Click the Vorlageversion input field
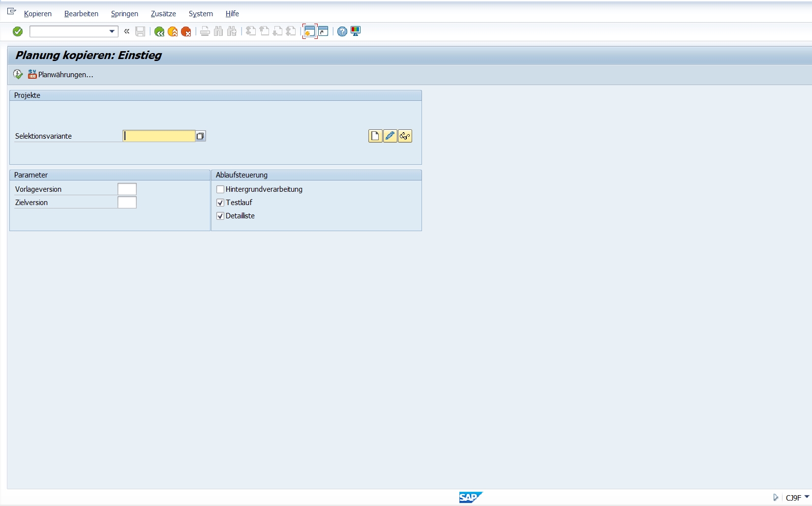Viewport: 812px width, 506px height. click(x=127, y=189)
